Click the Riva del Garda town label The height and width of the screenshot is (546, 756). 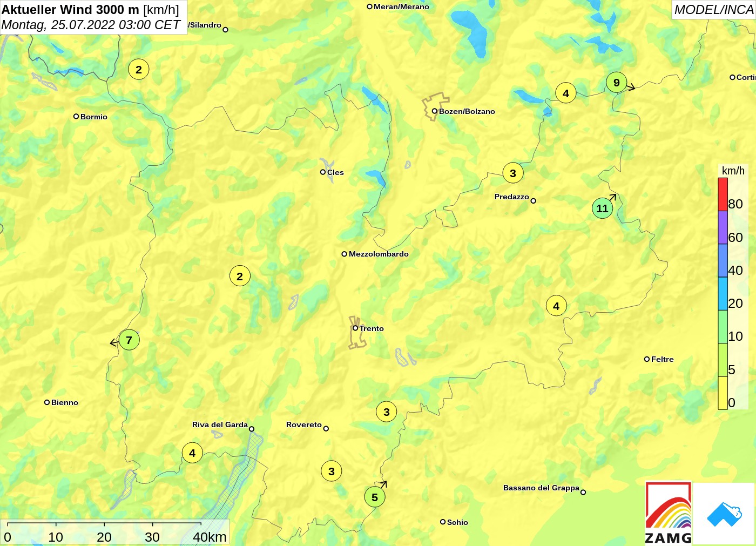click(220, 424)
